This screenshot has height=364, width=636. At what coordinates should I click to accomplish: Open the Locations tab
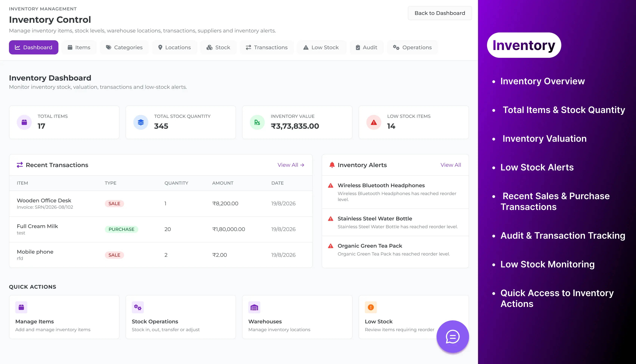(174, 47)
